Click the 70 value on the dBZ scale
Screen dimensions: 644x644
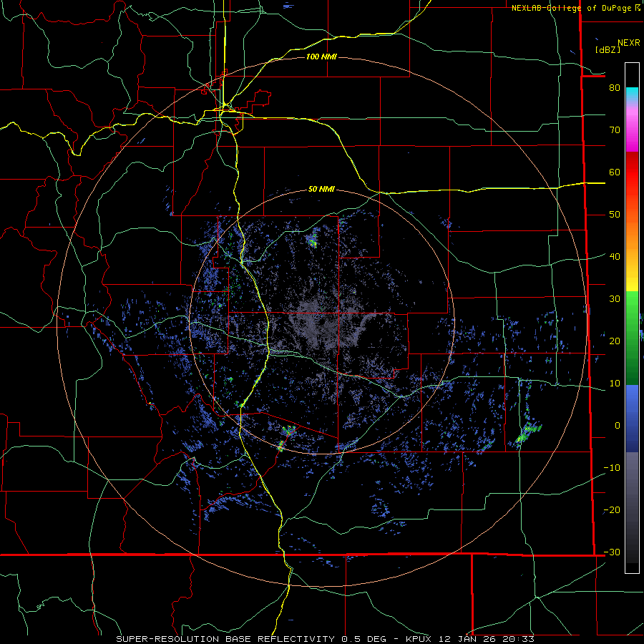(615, 130)
